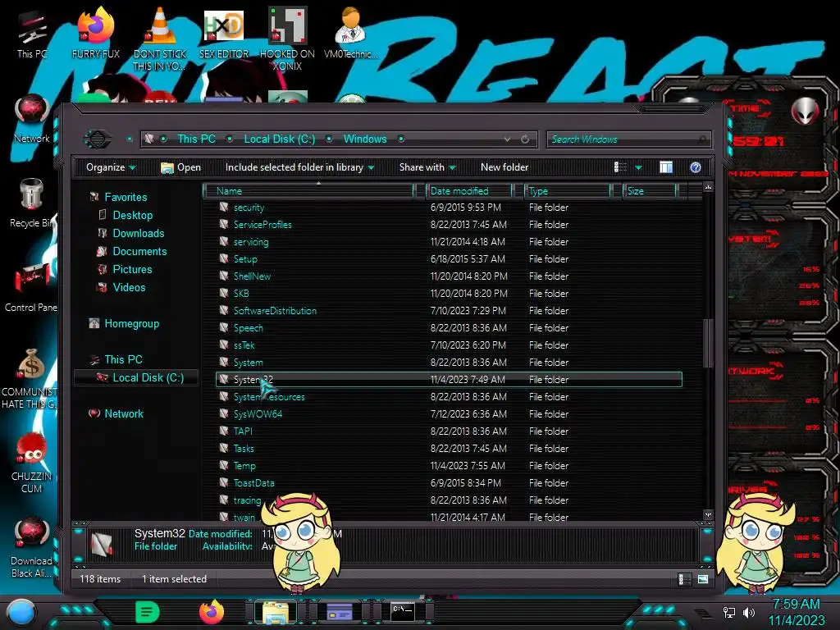The height and width of the screenshot is (630, 840).
Task: Select the SoftwareDistribution folder
Action: 275,311
